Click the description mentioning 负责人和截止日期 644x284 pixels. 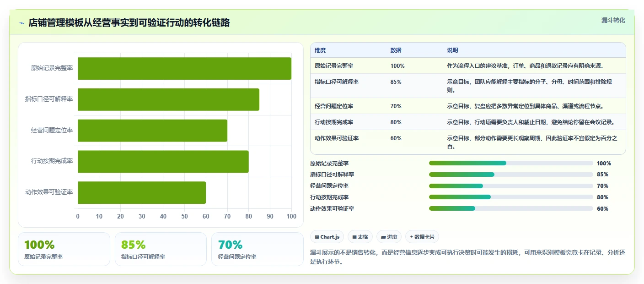[x=531, y=122]
